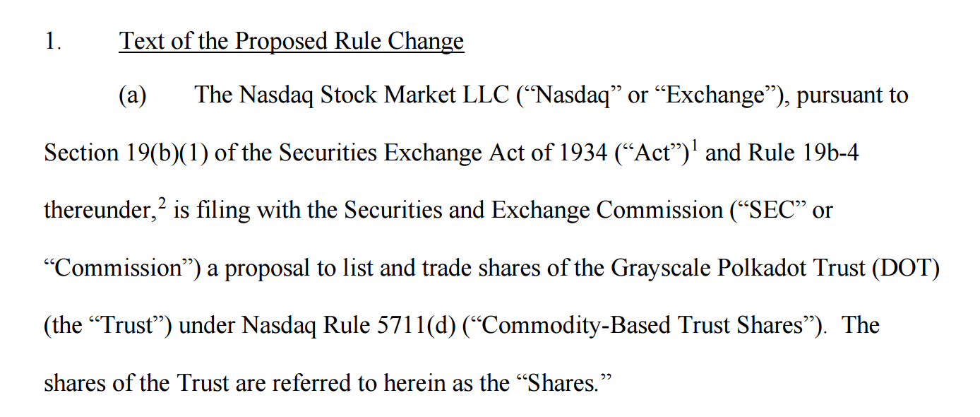Click the '(DOT)' ticker text
The width and height of the screenshot is (980, 417).
click(x=906, y=269)
